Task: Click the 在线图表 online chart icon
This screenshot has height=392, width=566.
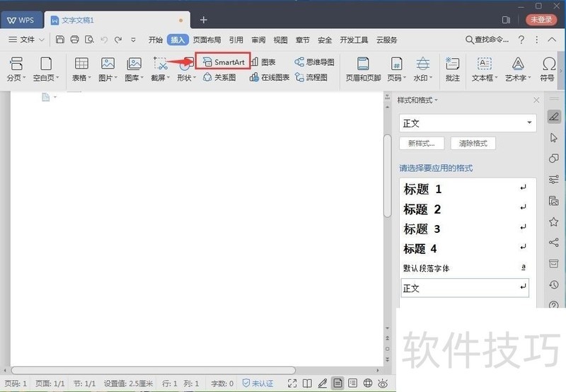Action: [x=270, y=77]
